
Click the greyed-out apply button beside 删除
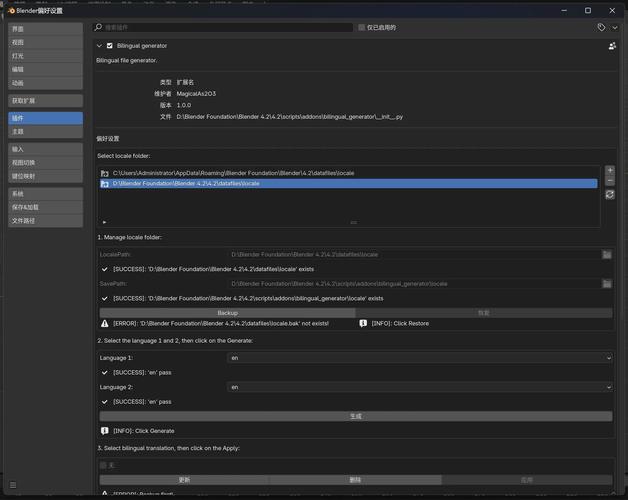(527, 480)
